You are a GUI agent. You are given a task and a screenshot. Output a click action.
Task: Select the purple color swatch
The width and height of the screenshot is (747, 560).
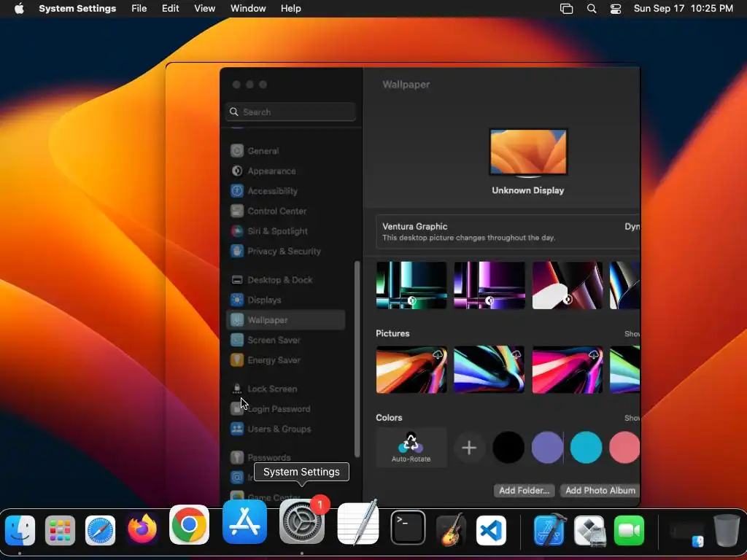[x=547, y=448]
